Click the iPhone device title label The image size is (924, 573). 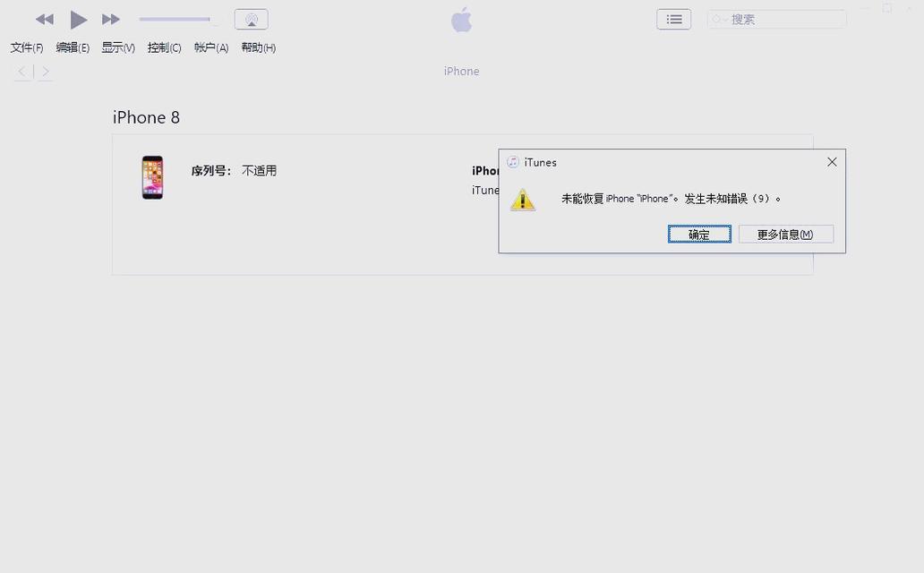coord(461,72)
